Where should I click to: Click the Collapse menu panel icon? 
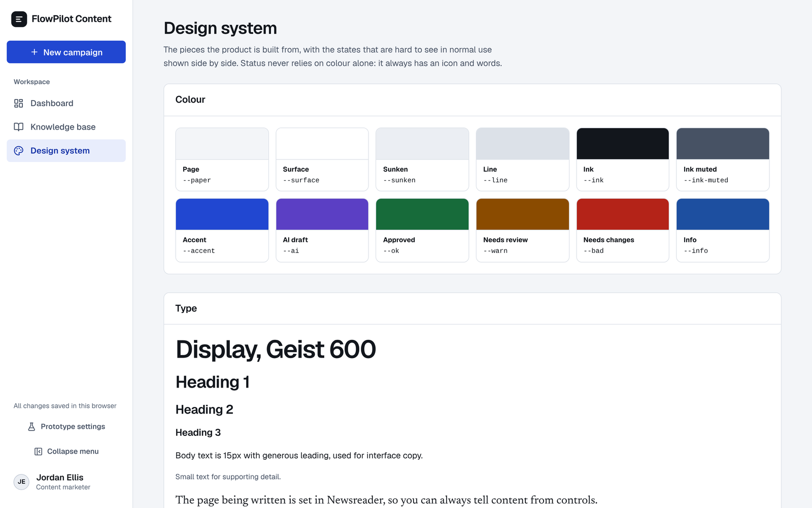38,452
